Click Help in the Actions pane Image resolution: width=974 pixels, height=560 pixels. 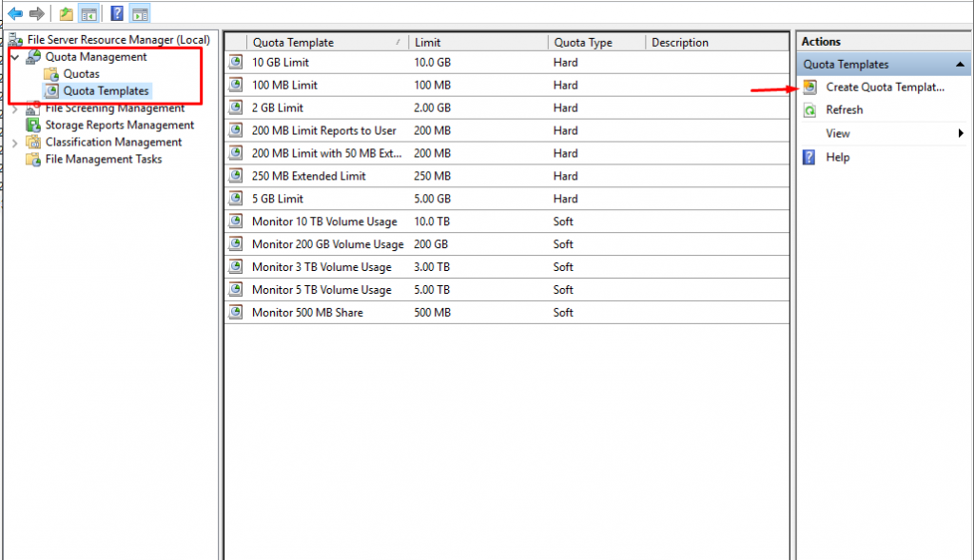click(x=837, y=158)
